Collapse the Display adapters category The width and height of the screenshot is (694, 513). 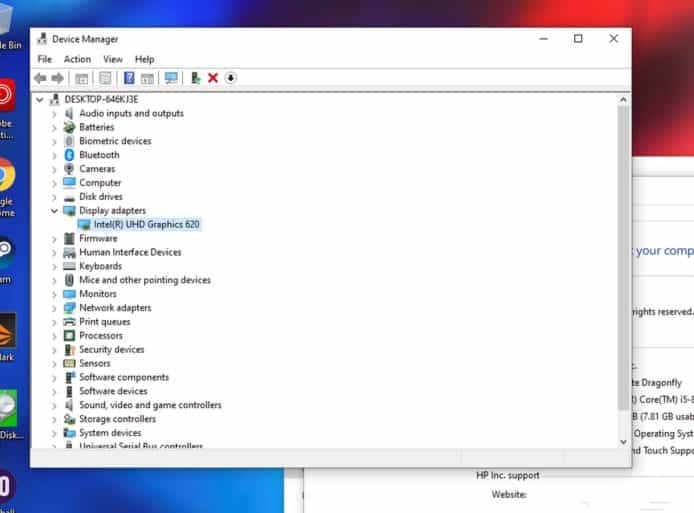54,211
